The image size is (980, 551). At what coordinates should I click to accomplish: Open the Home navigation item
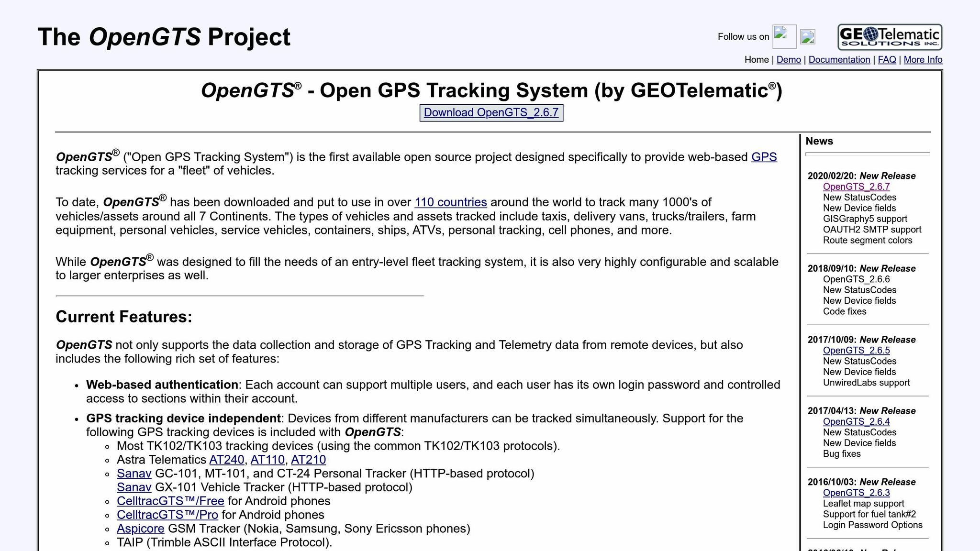757,59
